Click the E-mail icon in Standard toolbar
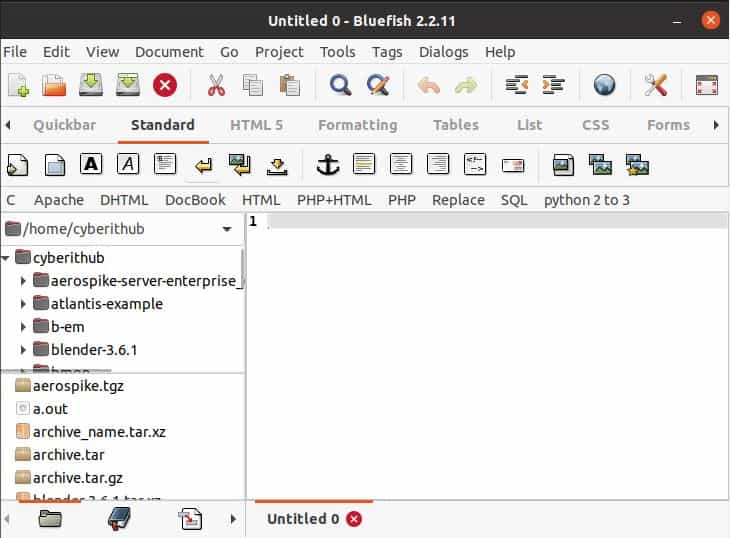The width and height of the screenshot is (730, 538). (x=513, y=165)
